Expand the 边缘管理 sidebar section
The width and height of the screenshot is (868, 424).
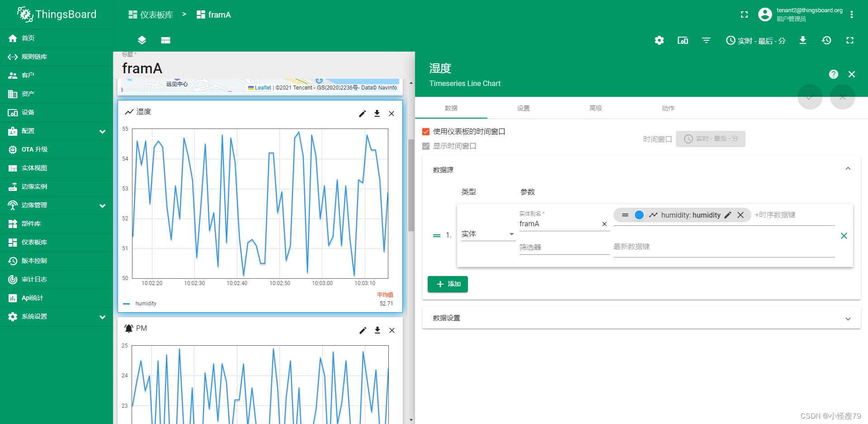tap(57, 205)
